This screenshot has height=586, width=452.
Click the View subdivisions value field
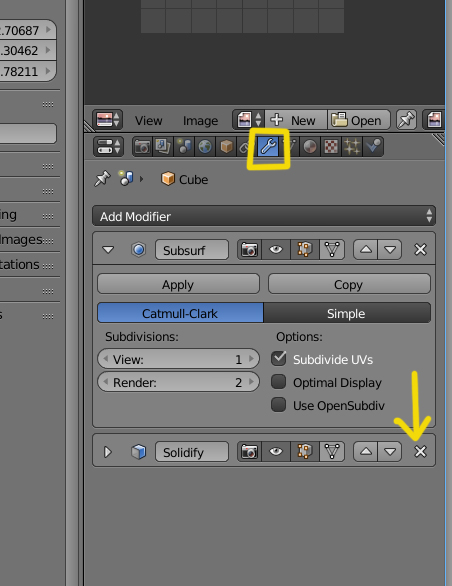point(178,359)
